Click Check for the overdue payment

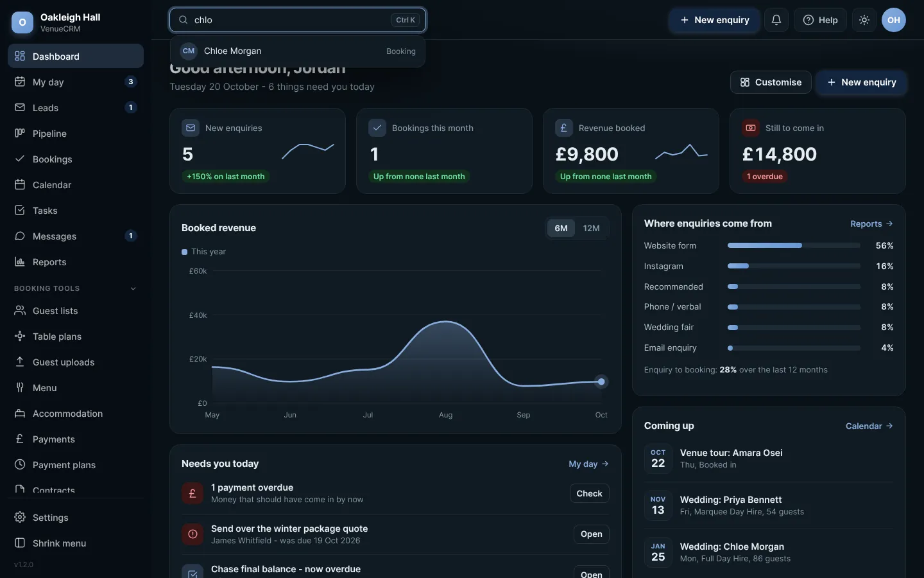coord(589,493)
